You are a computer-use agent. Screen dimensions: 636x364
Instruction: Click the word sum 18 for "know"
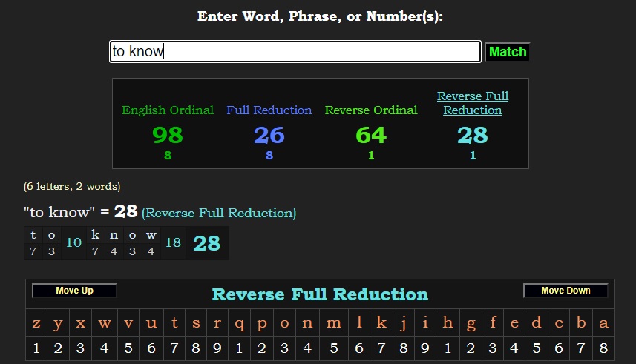[x=173, y=242]
